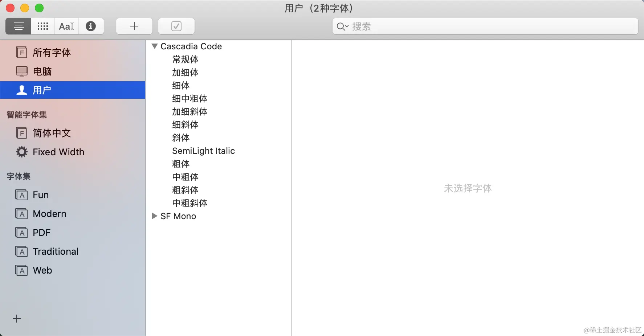Viewport: 644px width, 336px height.
Task: Select 电脑 in the sidebar
Action: pos(73,71)
